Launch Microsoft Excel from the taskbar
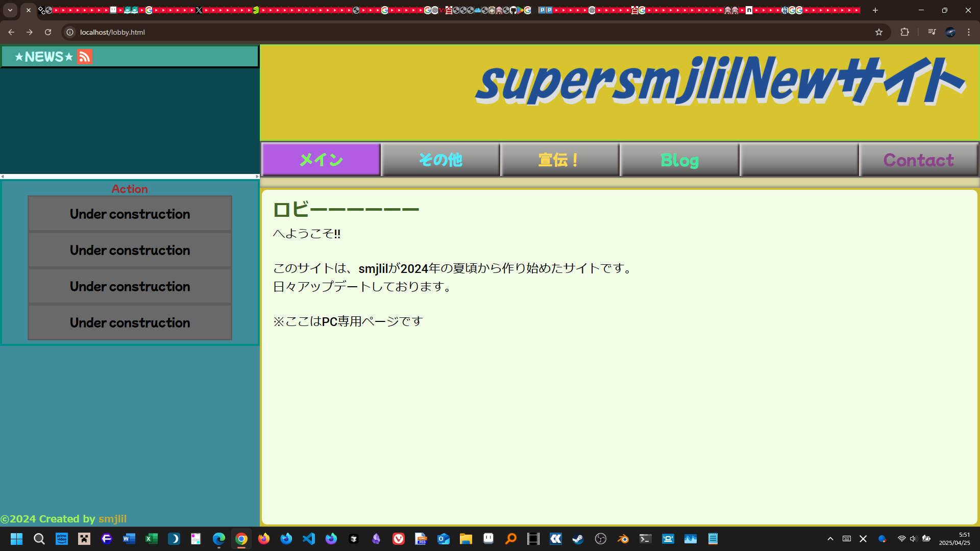 152,539
